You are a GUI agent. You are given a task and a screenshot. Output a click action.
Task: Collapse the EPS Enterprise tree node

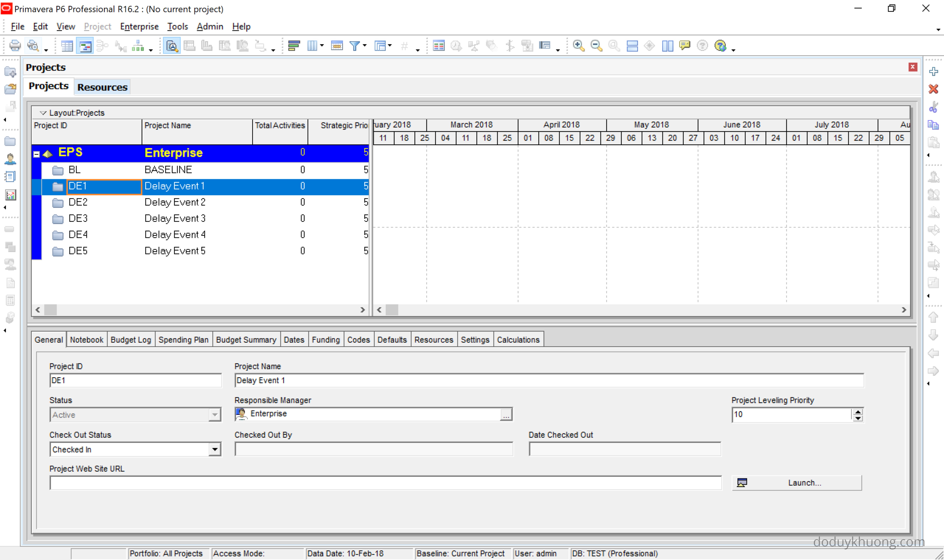[x=37, y=154]
